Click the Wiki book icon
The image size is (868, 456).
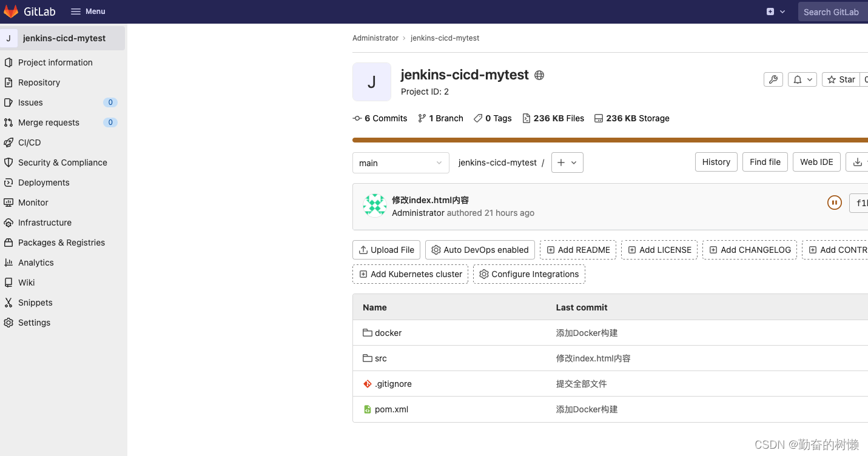coord(8,283)
